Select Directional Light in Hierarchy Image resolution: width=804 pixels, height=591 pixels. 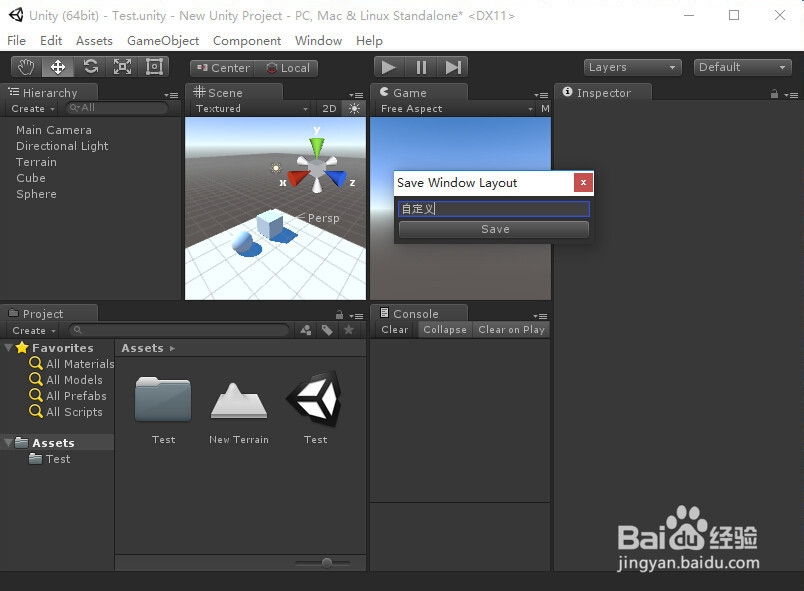pyautogui.click(x=62, y=146)
